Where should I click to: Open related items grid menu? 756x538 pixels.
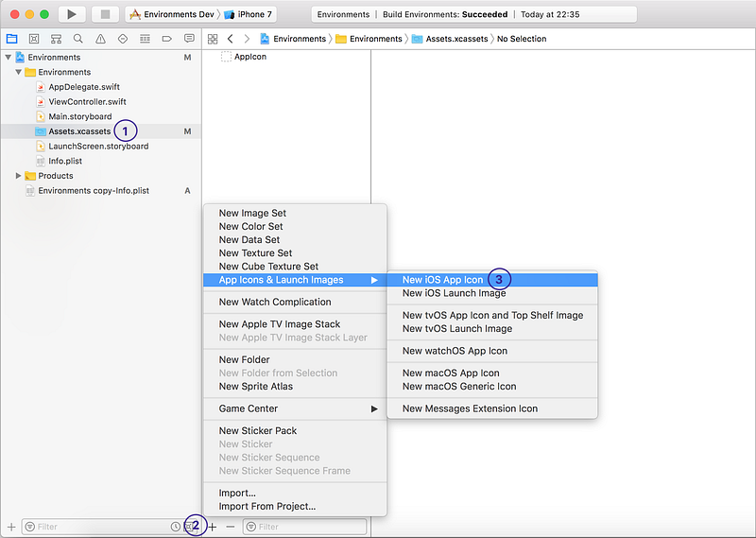(x=213, y=39)
